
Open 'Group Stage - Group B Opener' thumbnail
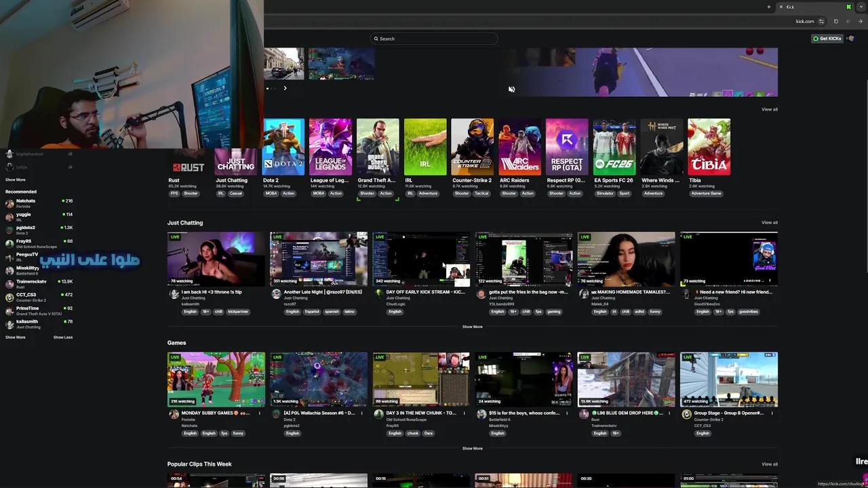pyautogui.click(x=728, y=380)
